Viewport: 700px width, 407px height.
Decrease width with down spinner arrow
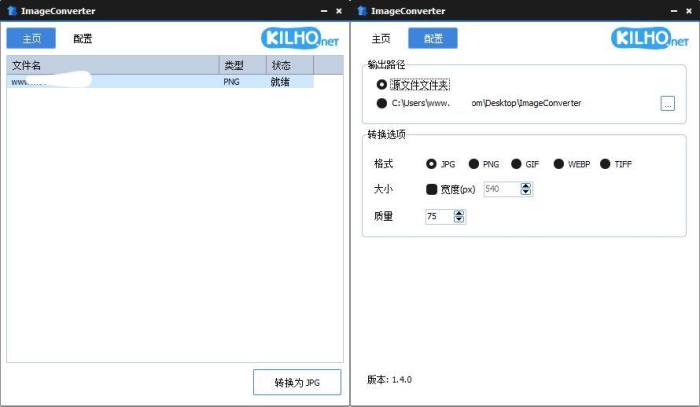(526, 192)
